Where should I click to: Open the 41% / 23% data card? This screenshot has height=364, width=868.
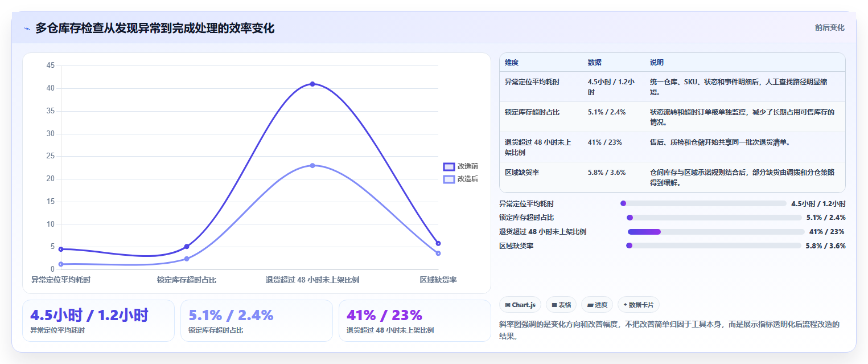coord(414,321)
